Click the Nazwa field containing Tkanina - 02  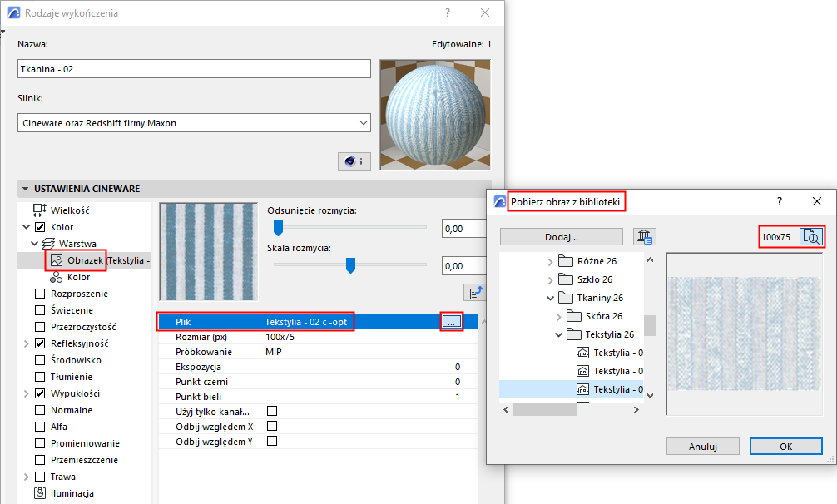pyautogui.click(x=194, y=69)
